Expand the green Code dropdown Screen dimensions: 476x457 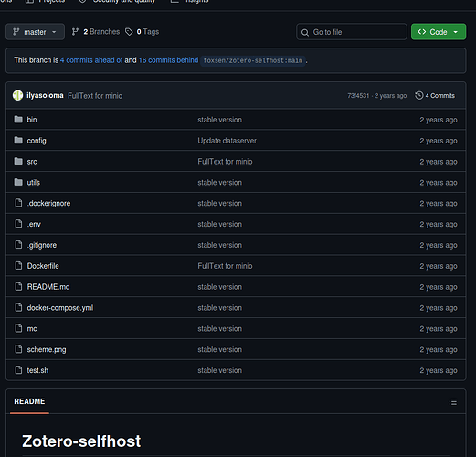pyautogui.click(x=439, y=32)
